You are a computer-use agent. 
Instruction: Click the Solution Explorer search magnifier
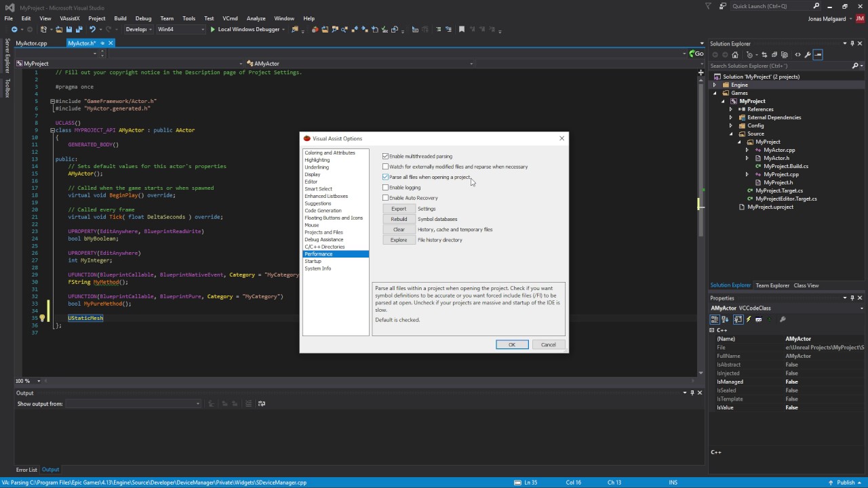click(x=855, y=66)
